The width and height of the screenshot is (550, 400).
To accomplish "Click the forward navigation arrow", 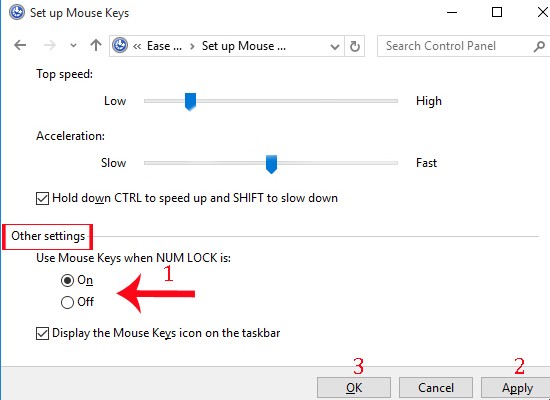I will (x=49, y=45).
